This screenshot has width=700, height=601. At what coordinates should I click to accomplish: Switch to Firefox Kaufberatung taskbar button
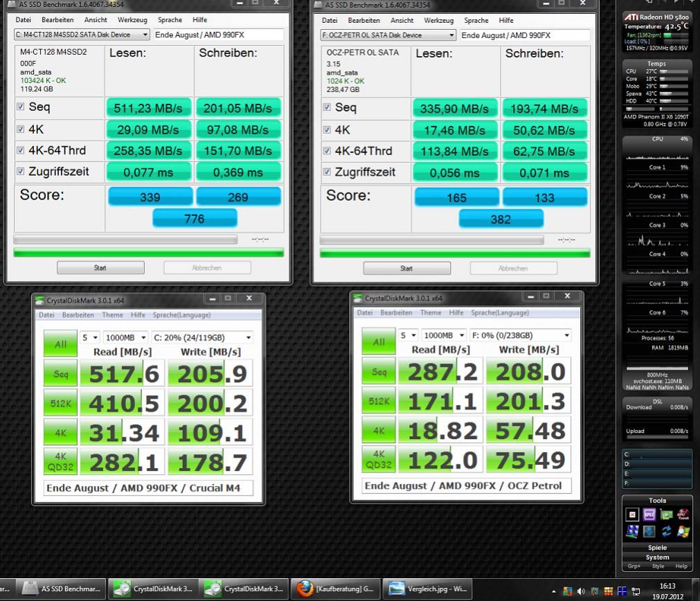pyautogui.click(x=336, y=589)
